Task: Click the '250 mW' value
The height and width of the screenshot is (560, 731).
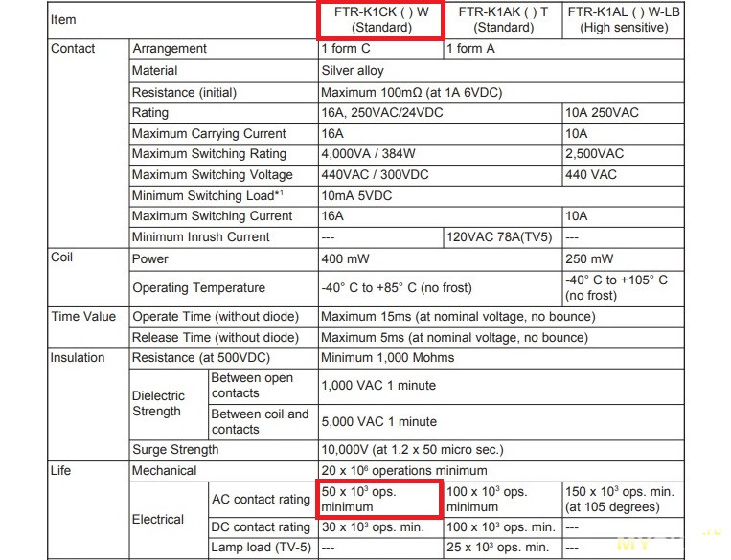Action: (623, 259)
